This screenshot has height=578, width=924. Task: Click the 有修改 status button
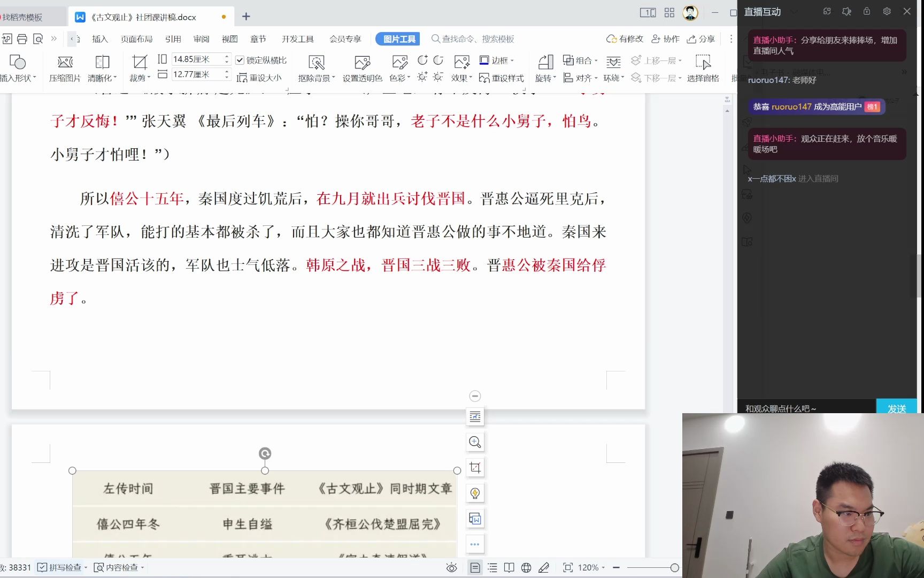click(625, 39)
